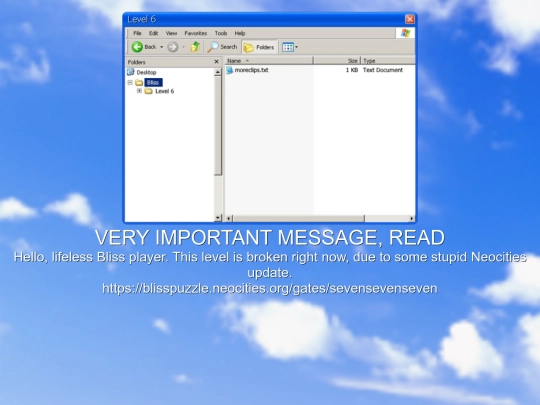
Task: Open the File menu
Action: pos(137,33)
